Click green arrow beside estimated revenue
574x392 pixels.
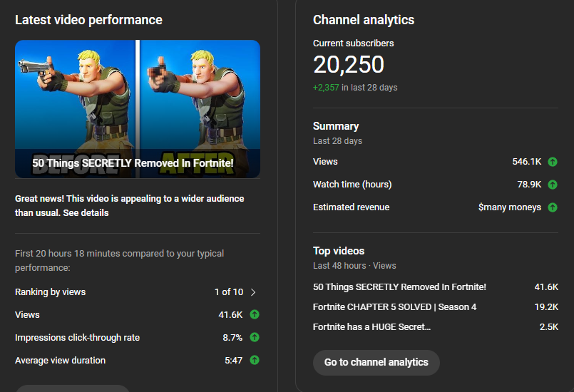pyautogui.click(x=553, y=207)
